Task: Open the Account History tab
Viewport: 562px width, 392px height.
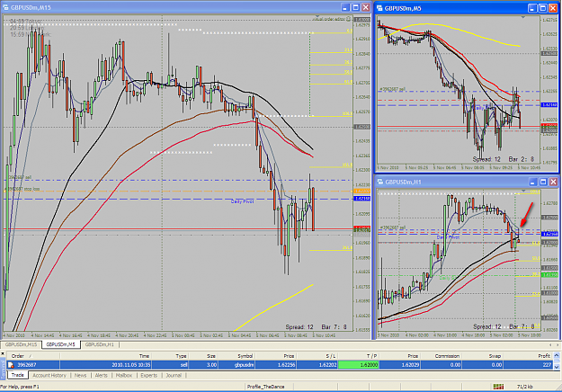Action: pyautogui.click(x=49, y=375)
